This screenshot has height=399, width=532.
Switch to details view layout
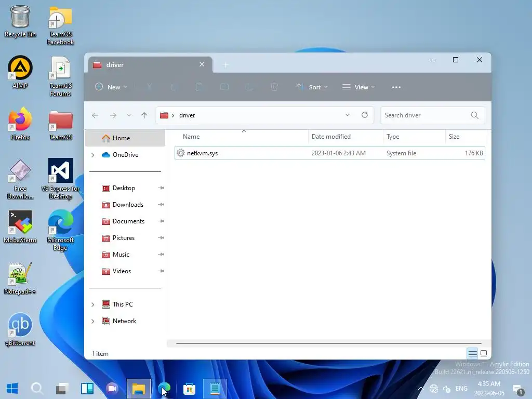click(x=472, y=353)
